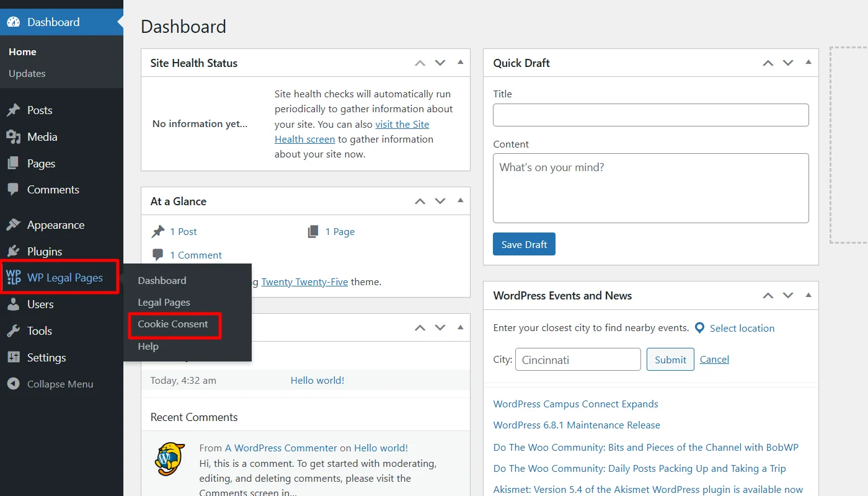This screenshot has width=868, height=496.
Task: Click the Media icon in sidebar
Action: click(x=13, y=137)
